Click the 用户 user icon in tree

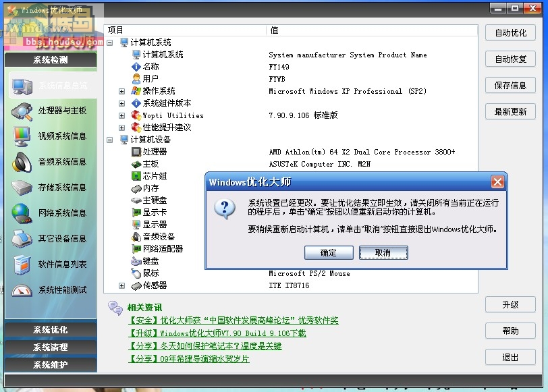(x=136, y=79)
